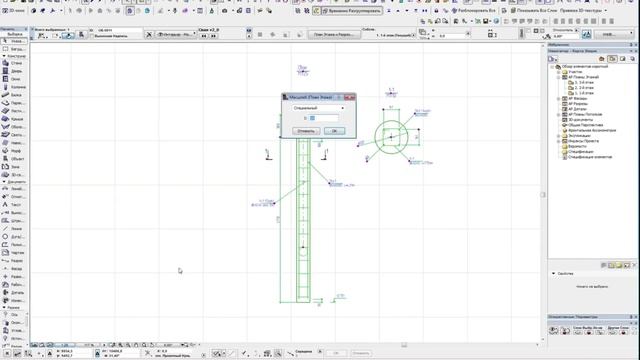Viewport: 640px width, 360px height.
Task: Click the 1: scale value field
Action: pos(324,118)
